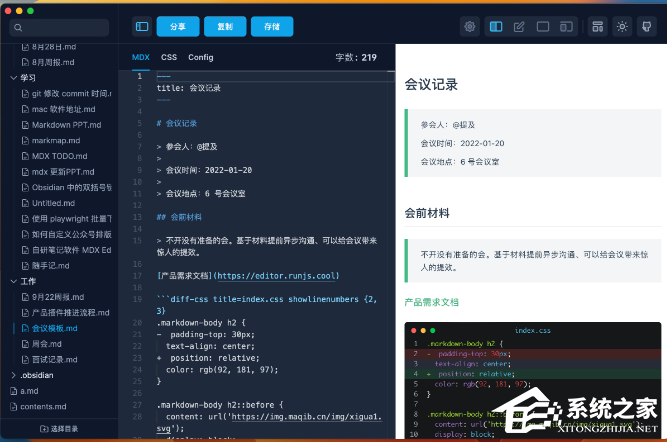Click the index.css title of code block
Screen dimensions: 667x442
coord(533,331)
